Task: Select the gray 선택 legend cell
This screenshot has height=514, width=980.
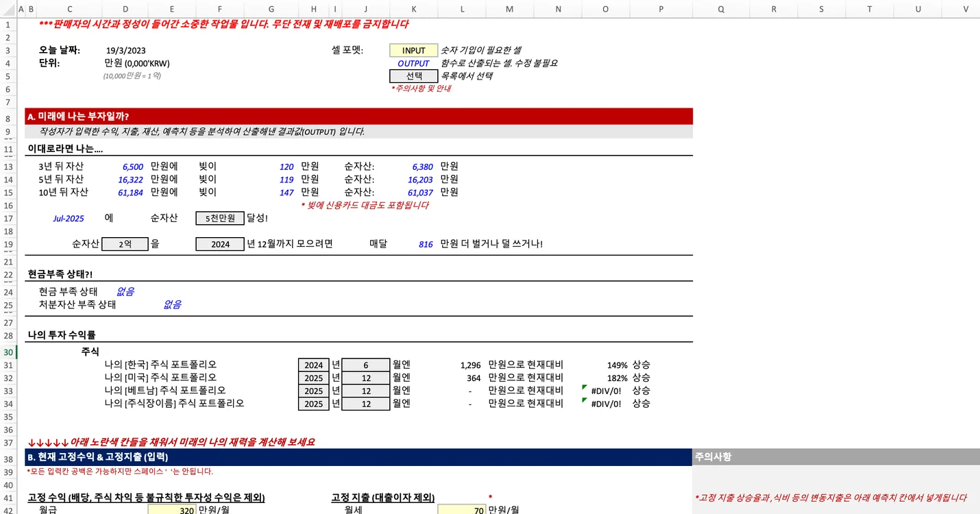Action: [x=413, y=76]
